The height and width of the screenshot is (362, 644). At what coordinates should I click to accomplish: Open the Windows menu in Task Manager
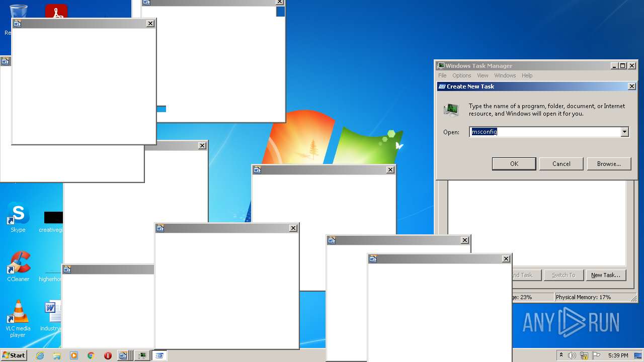[x=505, y=75]
